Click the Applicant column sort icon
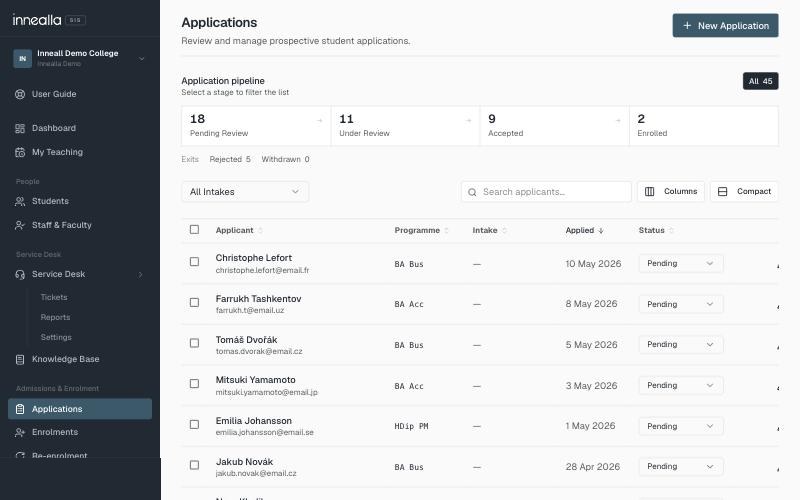The image size is (800, 500). [260, 231]
